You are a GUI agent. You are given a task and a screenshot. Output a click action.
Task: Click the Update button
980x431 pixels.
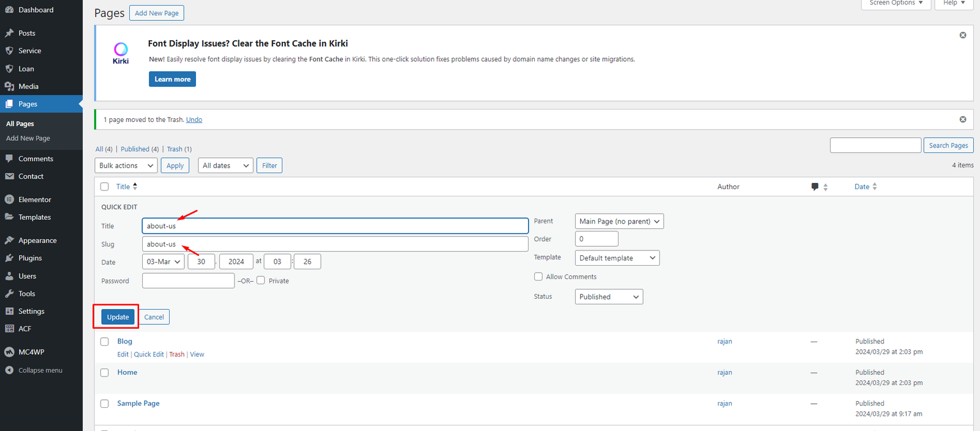(x=118, y=317)
